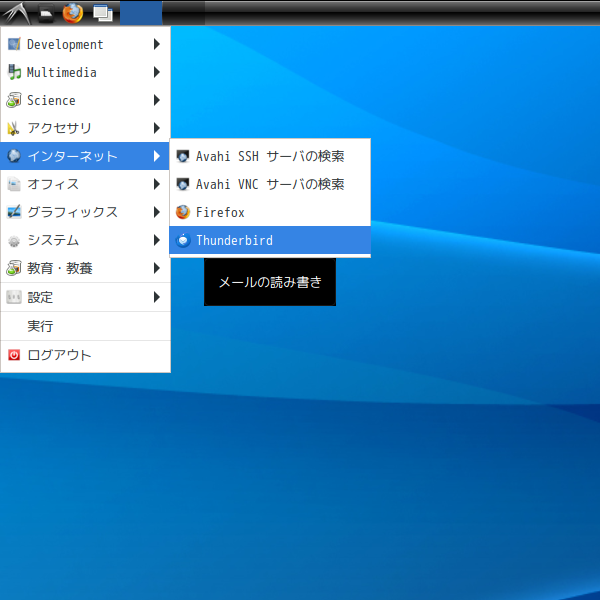This screenshot has height=600, width=600.
Task: Expand the グラフィックス submenu arrow
Action: [x=157, y=212]
